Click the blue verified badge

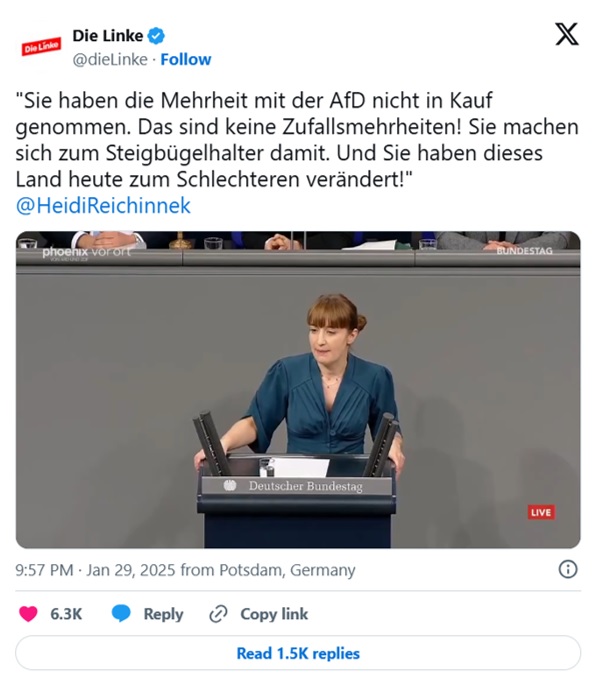[x=156, y=36]
